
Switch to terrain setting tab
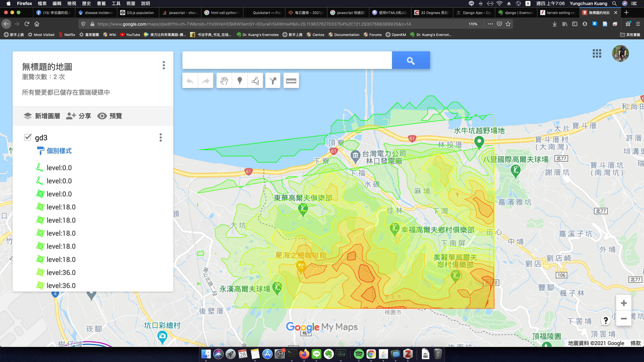click(x=558, y=13)
